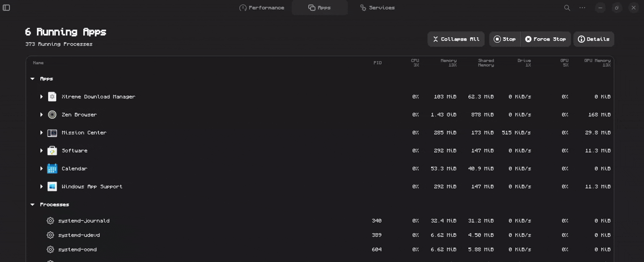Collapse the Processes section
The width and height of the screenshot is (644, 262).
(x=32, y=205)
